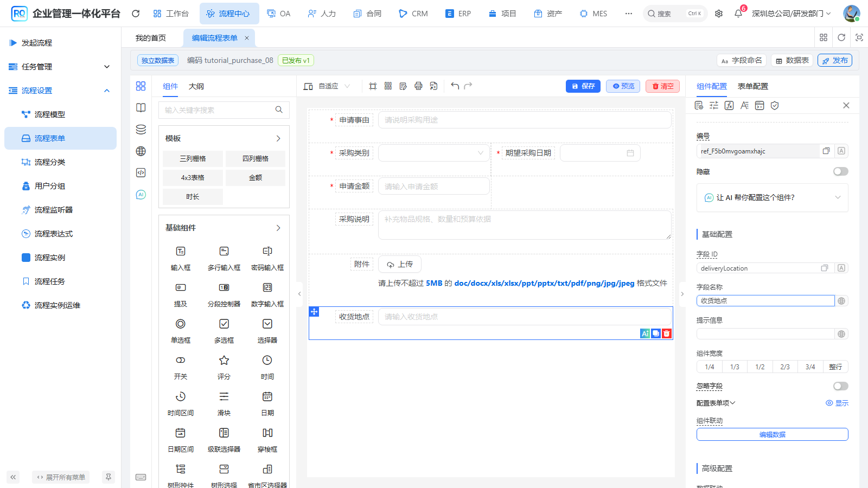The width and height of the screenshot is (868, 488).
Task: Click the 显示 eye toggle for 配置表单项
Action: tap(837, 403)
